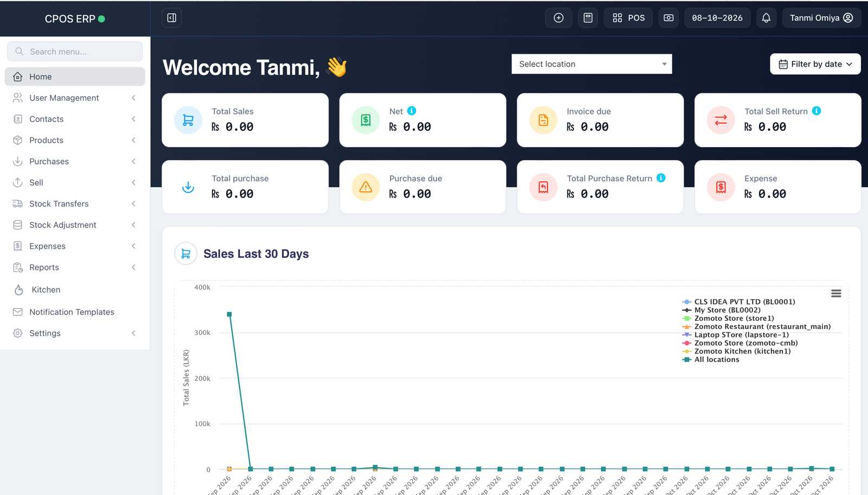
Task: Click the Invoice due document icon
Action: tap(543, 120)
